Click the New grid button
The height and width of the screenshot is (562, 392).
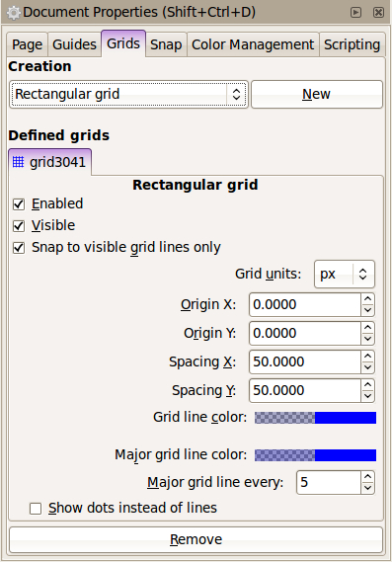[x=317, y=94]
